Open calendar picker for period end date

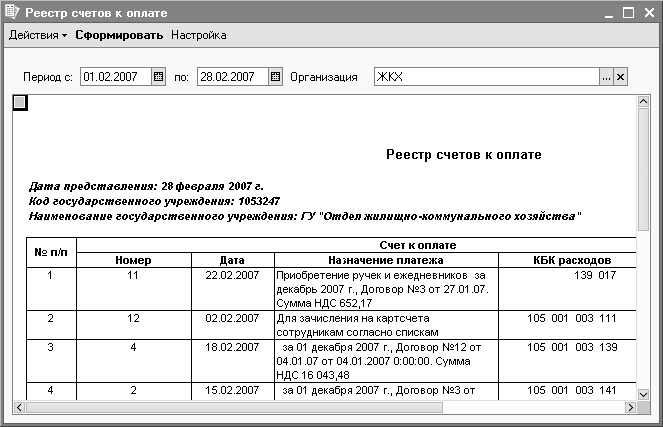274,77
